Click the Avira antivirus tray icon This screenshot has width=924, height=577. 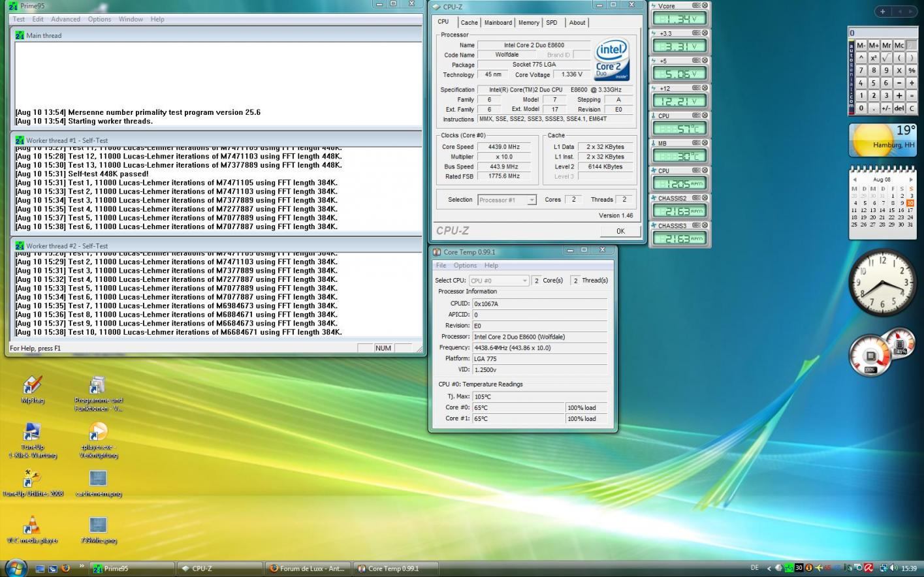click(868, 568)
